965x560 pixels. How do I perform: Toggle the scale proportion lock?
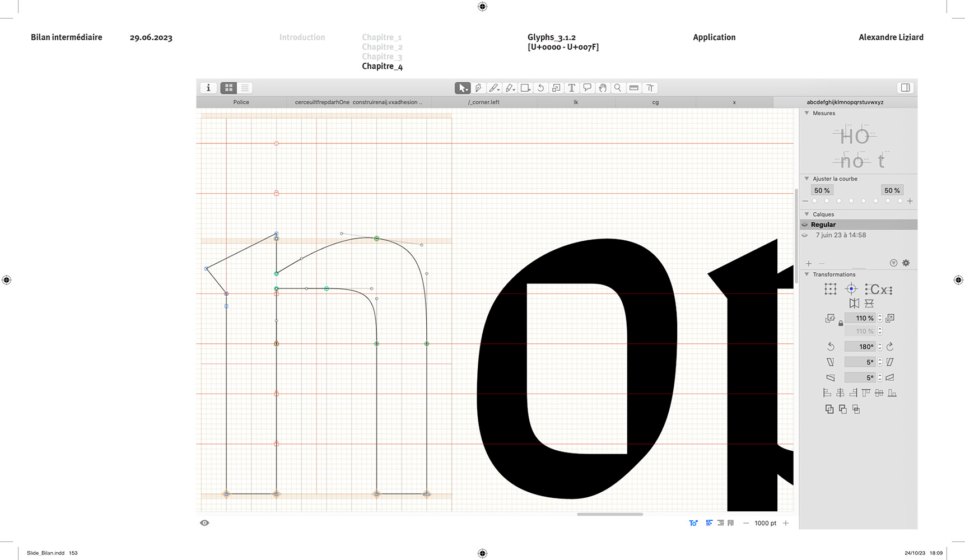(841, 324)
